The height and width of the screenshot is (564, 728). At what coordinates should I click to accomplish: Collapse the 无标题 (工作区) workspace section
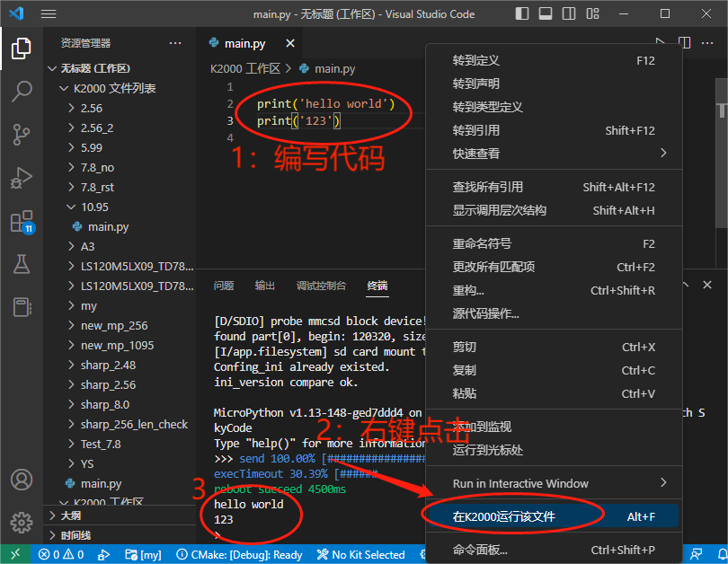(120, 68)
